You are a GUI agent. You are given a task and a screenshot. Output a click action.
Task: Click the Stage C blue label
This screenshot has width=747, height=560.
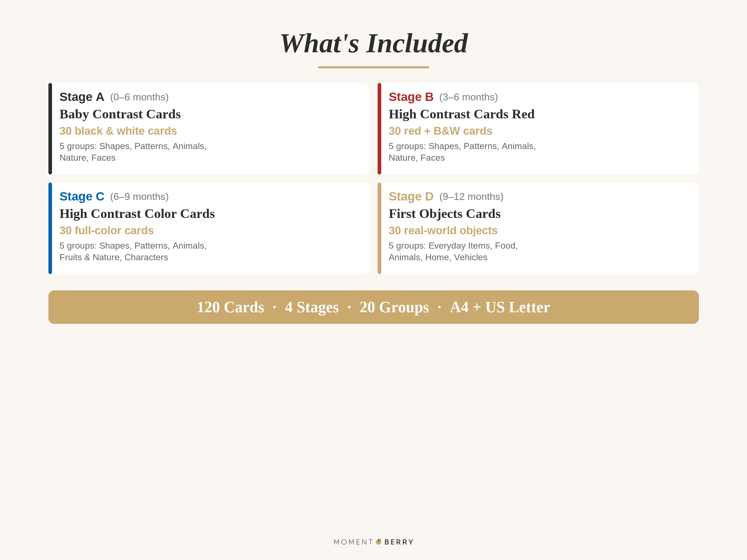82,196
